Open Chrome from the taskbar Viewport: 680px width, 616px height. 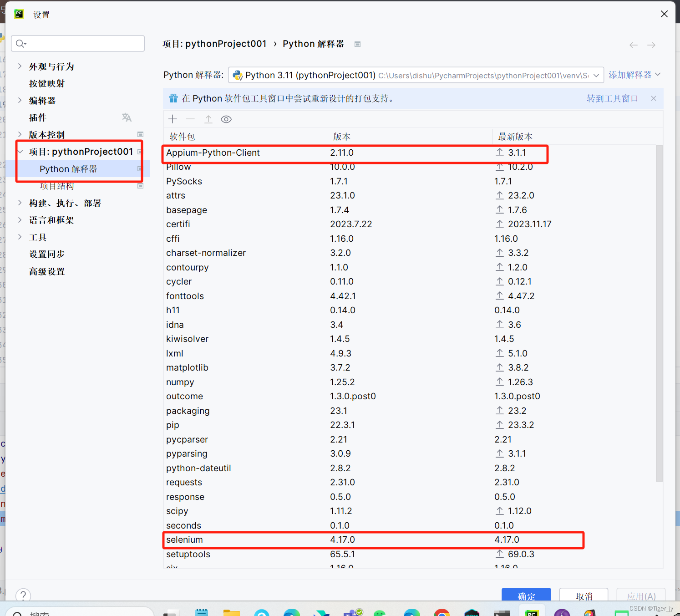tap(441, 612)
